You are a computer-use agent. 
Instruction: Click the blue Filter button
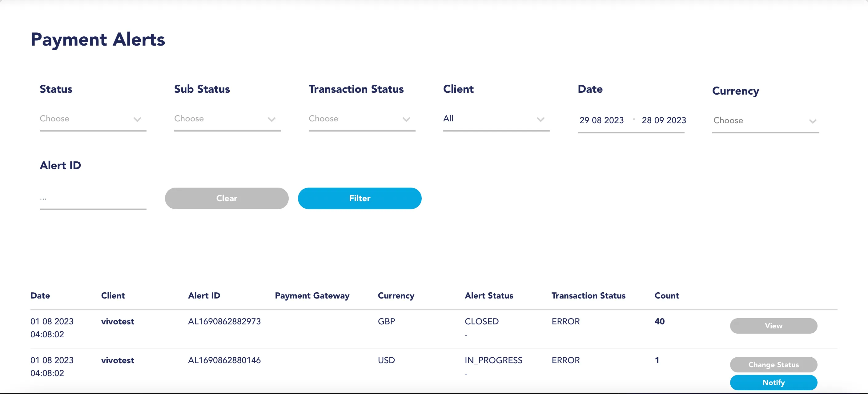click(x=359, y=198)
